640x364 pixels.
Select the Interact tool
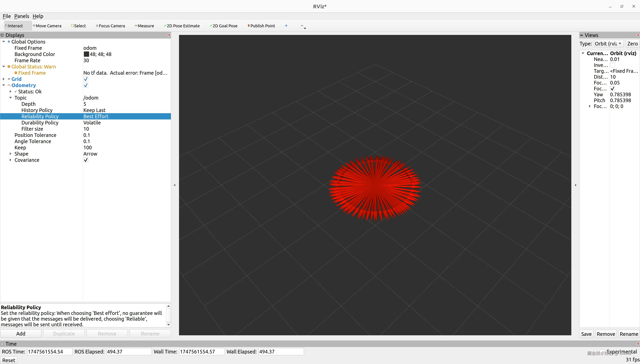click(15, 26)
